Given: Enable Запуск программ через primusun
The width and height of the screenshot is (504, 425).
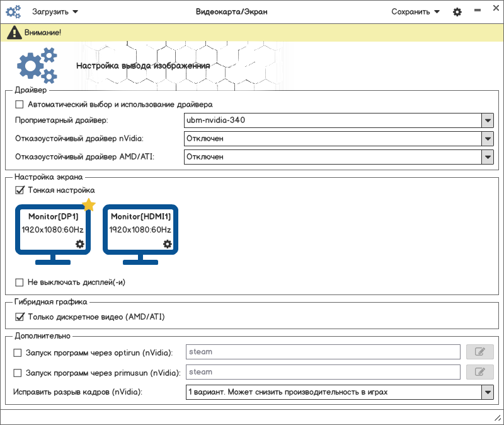Looking at the screenshot, I should [x=18, y=373].
